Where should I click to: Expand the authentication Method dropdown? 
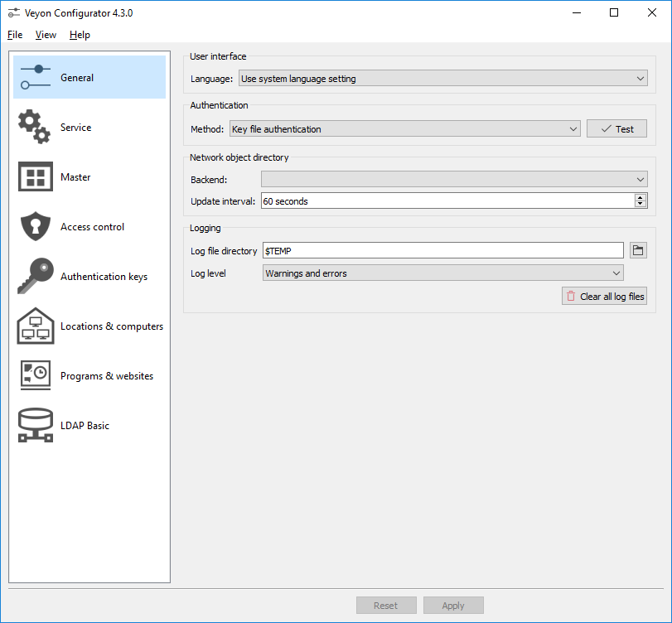[405, 129]
